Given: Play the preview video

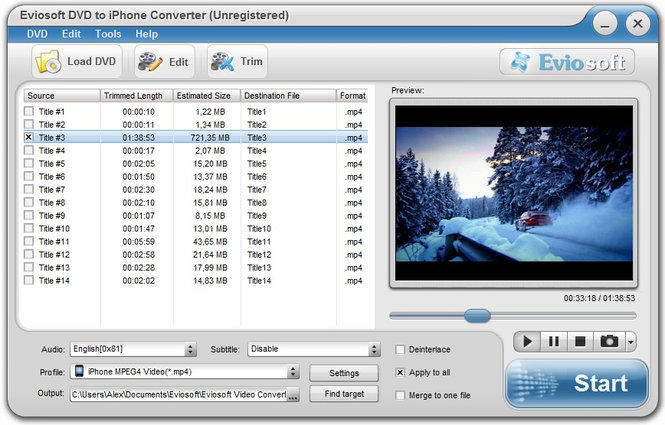Looking at the screenshot, I should point(527,341).
